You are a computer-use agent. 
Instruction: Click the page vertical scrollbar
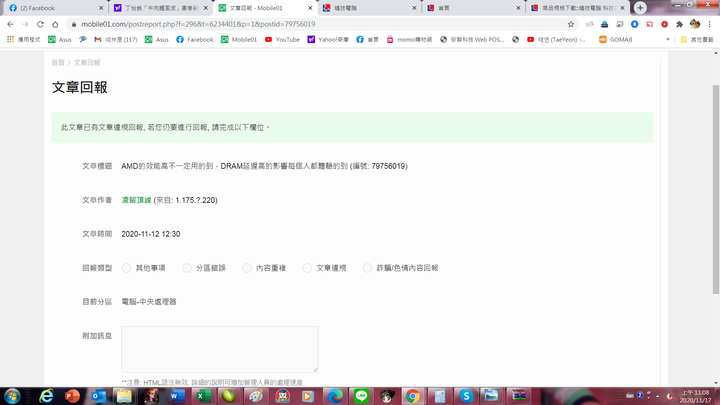(x=716, y=189)
